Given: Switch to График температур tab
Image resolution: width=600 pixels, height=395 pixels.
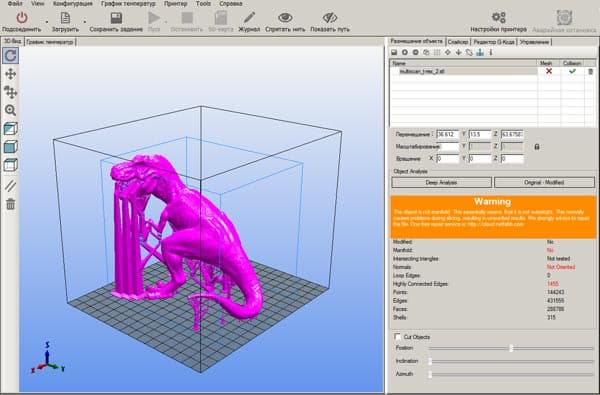Looking at the screenshot, I should [x=50, y=42].
